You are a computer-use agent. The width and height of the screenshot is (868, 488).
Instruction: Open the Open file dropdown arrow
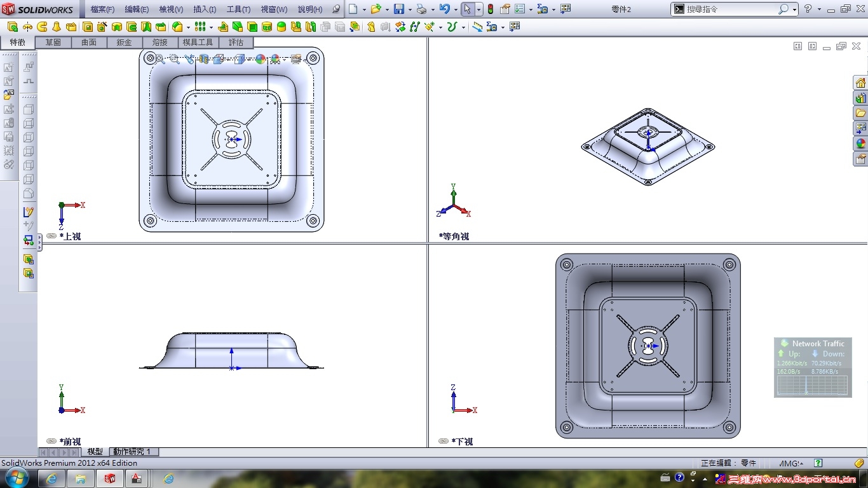386,10
